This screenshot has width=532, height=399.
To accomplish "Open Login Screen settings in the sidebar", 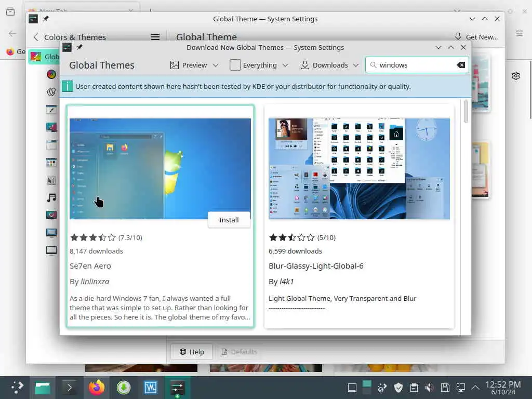I will [51, 233].
